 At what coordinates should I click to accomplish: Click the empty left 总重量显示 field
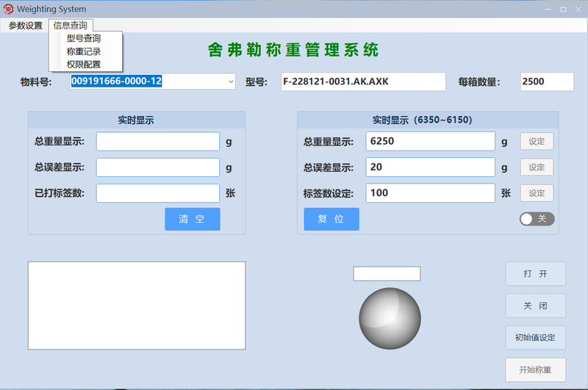click(x=158, y=141)
